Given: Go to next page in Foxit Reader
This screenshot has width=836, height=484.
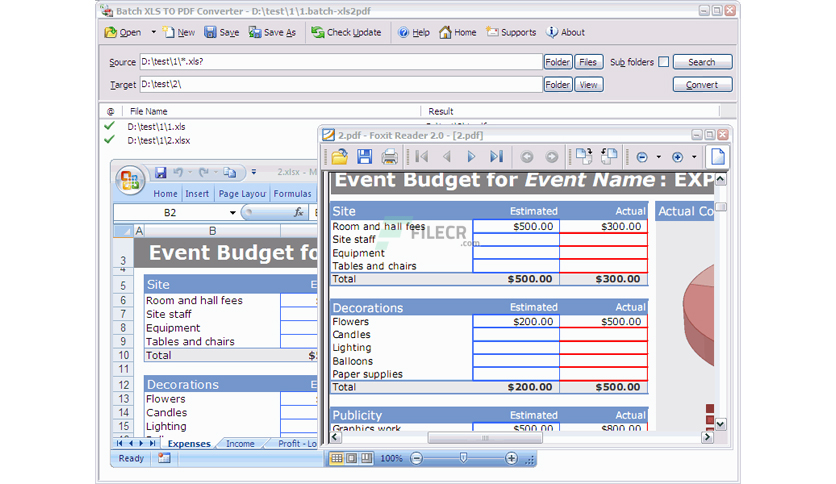Looking at the screenshot, I should coord(471,157).
